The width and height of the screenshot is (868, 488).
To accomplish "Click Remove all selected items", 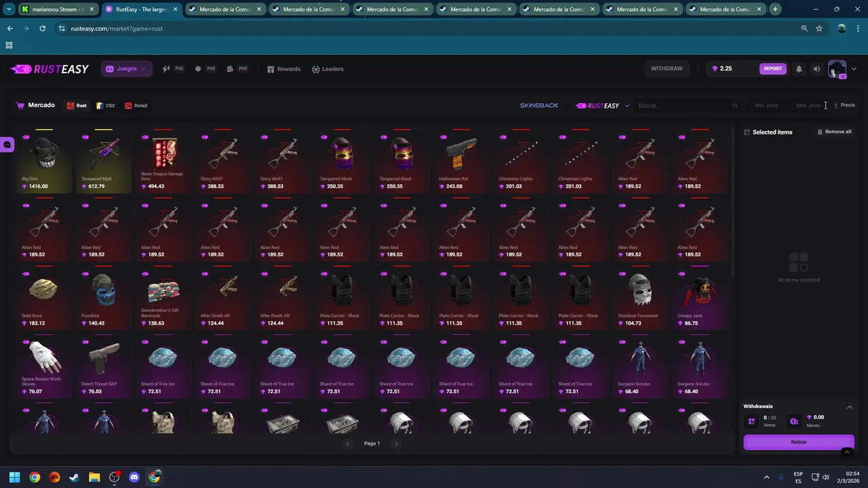I will pyautogui.click(x=834, y=131).
